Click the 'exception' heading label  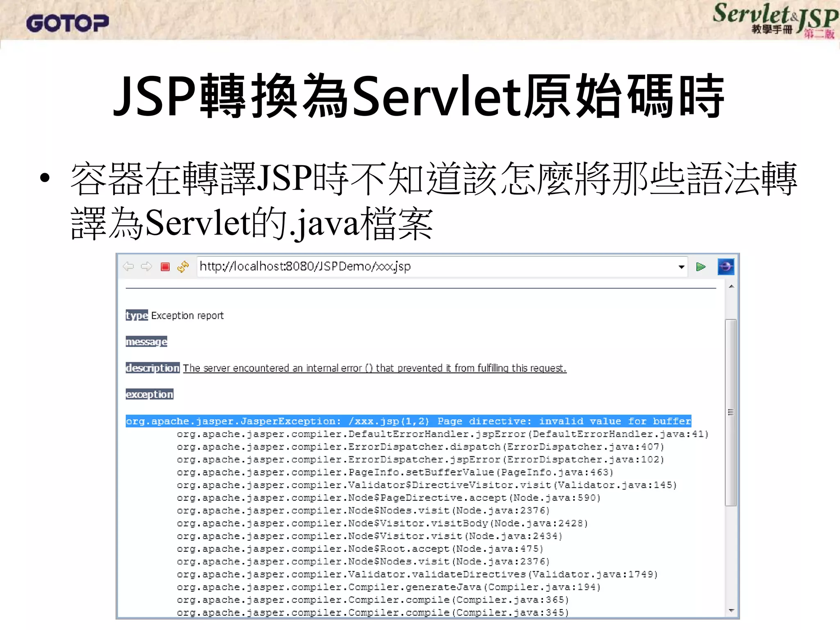tap(149, 394)
